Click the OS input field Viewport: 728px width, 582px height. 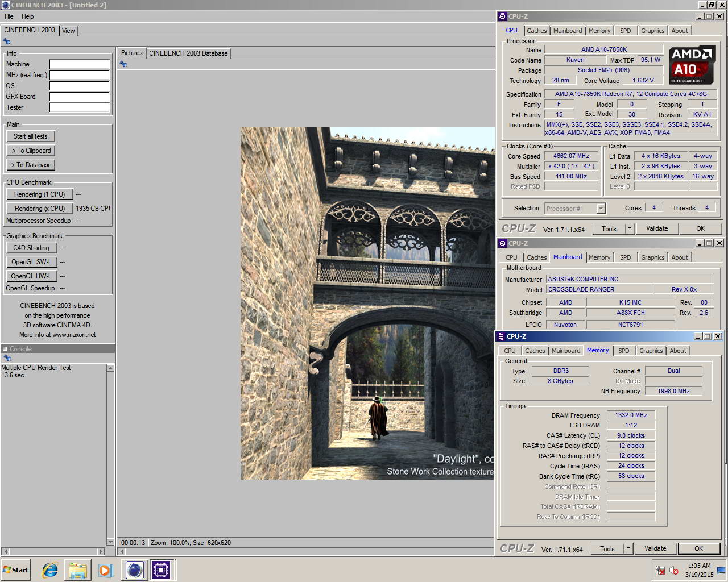[x=80, y=86]
